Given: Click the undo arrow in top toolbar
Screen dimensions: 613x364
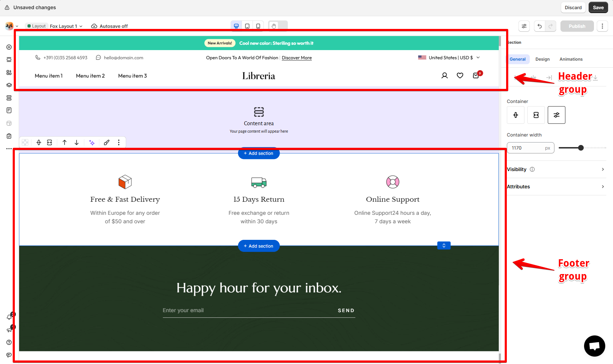Looking at the screenshot, I should pyautogui.click(x=540, y=26).
